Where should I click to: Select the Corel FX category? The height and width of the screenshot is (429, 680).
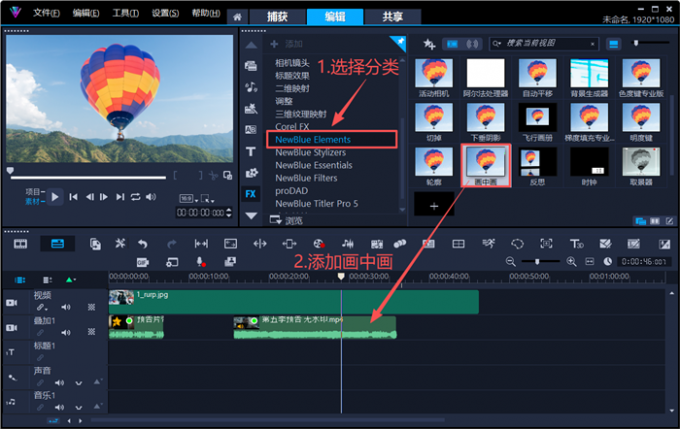292,127
